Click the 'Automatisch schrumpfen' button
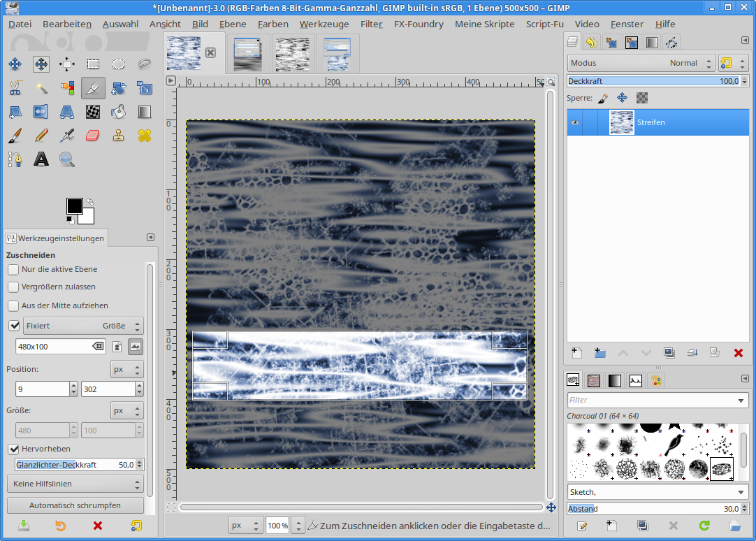Viewport: 756px width, 541px height. (75, 505)
